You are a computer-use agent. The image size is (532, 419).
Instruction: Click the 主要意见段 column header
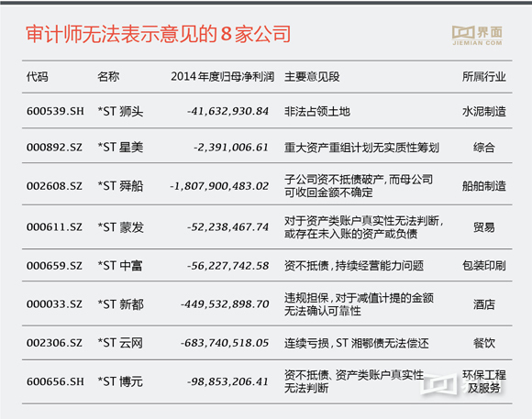312,77
